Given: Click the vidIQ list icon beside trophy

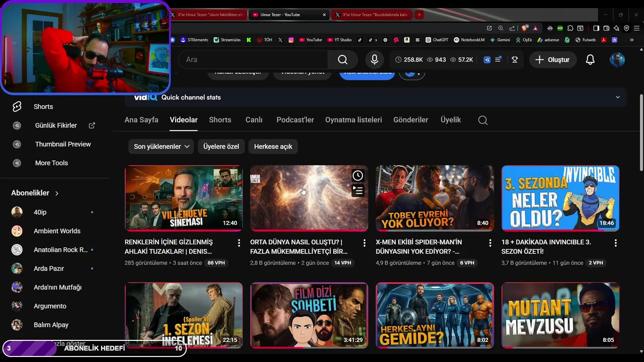Looking at the screenshot, I should [498, 59].
